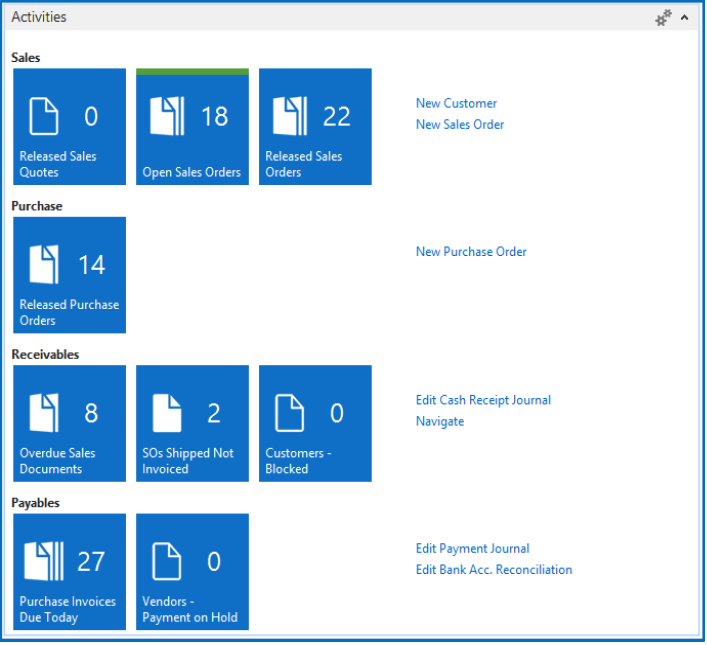Create a New Purchase Order via link

coord(471,252)
